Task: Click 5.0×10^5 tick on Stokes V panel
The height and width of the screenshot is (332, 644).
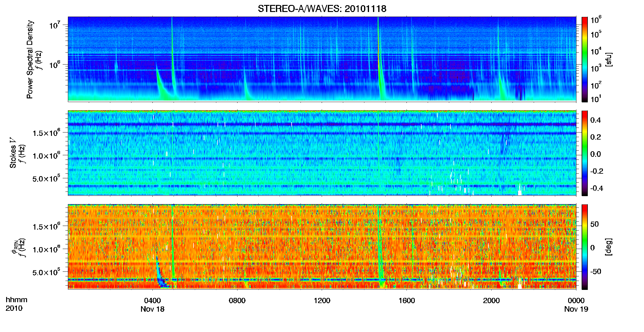Action: point(46,178)
